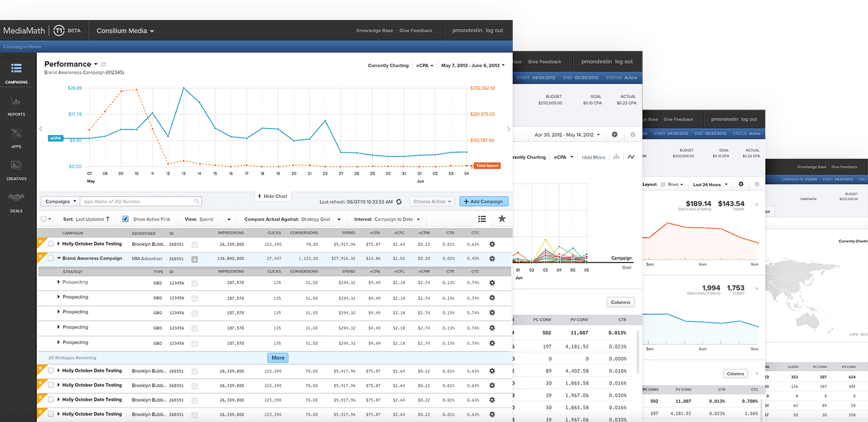Go to Creatives in the sidebar
This screenshot has height=422, width=868.
[16, 169]
